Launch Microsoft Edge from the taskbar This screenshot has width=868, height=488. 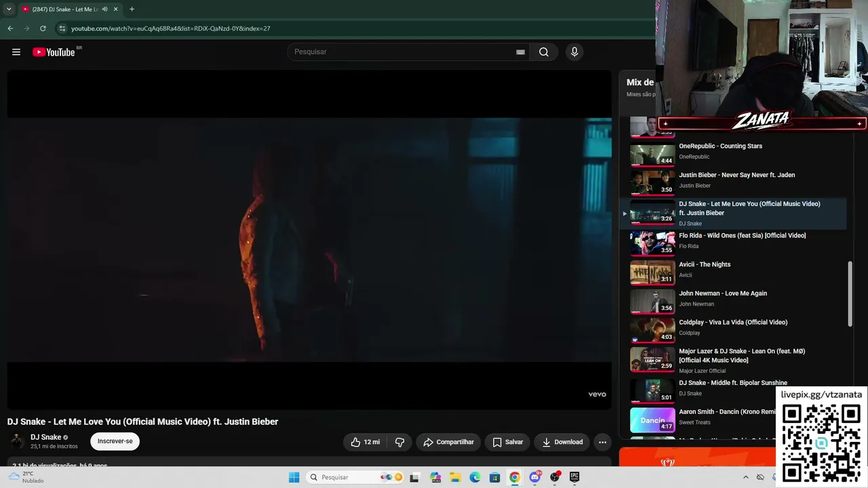[x=475, y=477]
